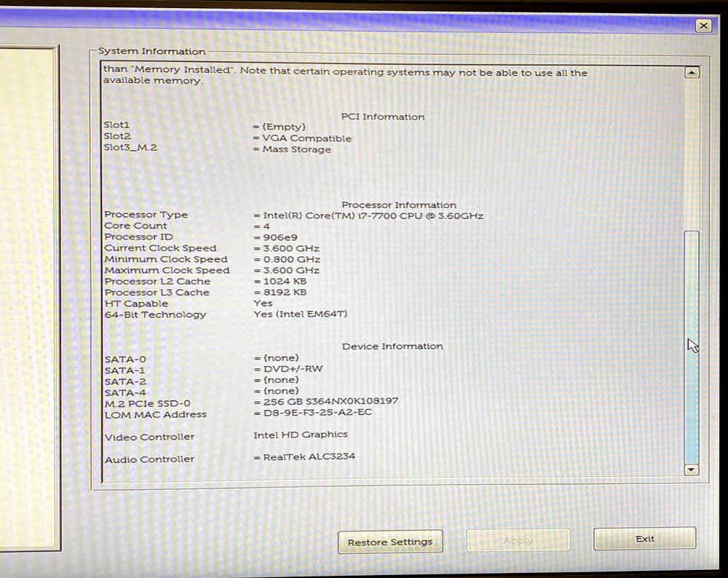728x578 pixels.
Task: Click the Processor Type label
Action: coord(146,215)
